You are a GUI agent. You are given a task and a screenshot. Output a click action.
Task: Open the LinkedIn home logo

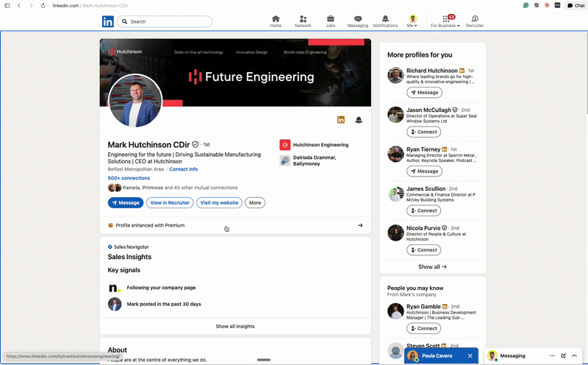click(x=107, y=22)
